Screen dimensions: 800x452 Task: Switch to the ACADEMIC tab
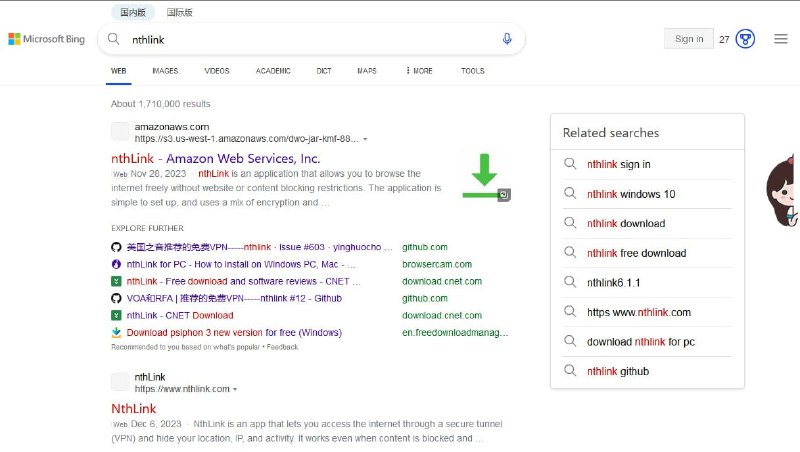pos(273,71)
